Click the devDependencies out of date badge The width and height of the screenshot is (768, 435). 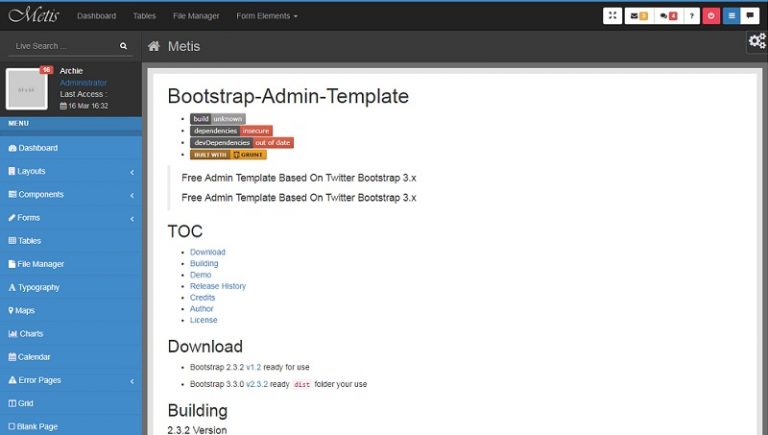pos(242,143)
